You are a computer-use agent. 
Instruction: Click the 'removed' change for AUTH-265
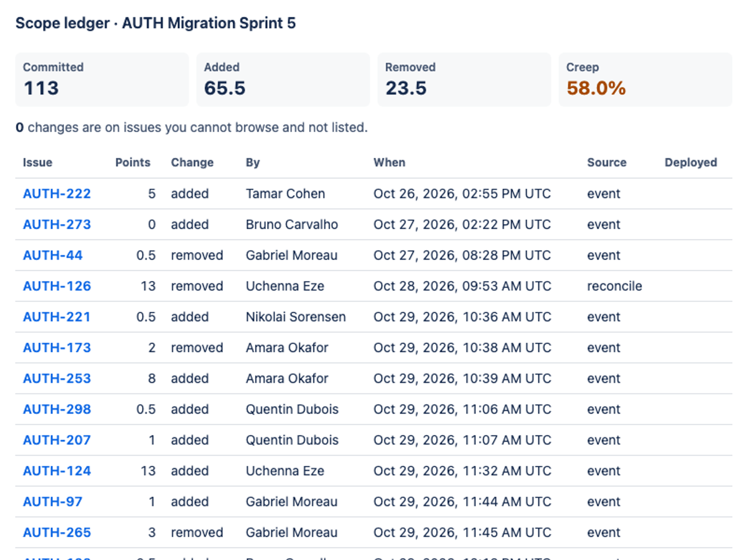[x=197, y=533]
